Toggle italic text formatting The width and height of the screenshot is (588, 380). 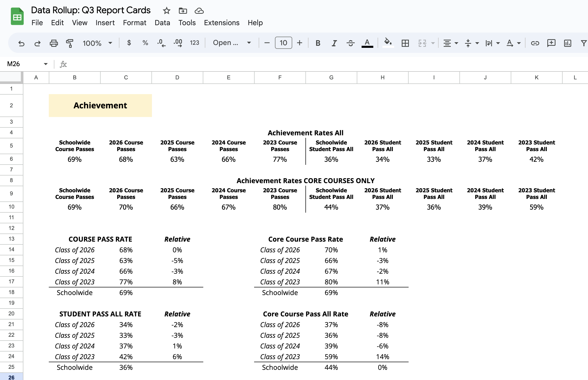click(334, 43)
